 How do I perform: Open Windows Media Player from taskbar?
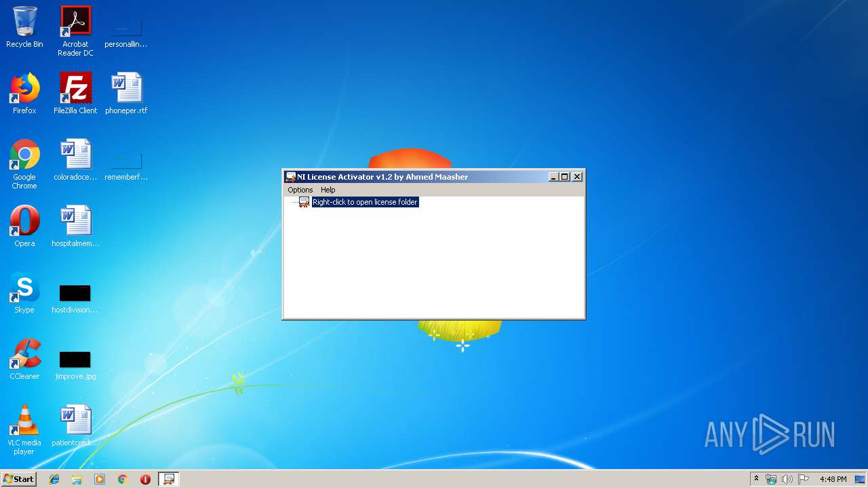pos(100,479)
